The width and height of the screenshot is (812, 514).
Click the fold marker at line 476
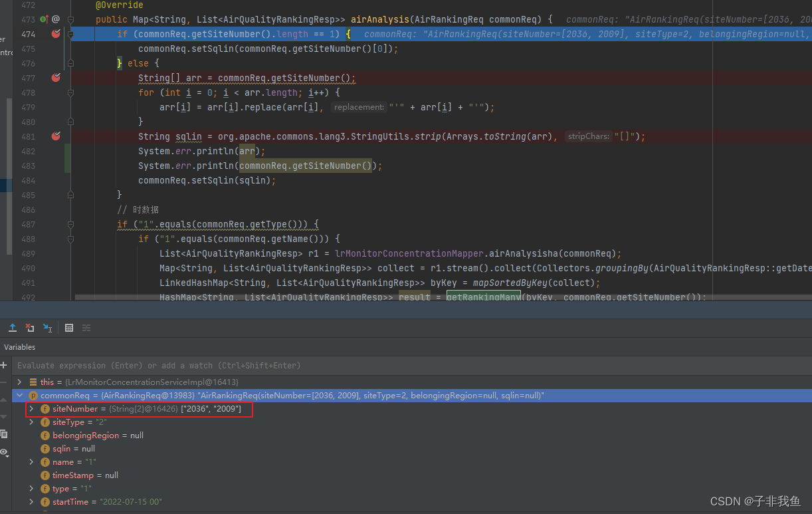coord(70,63)
